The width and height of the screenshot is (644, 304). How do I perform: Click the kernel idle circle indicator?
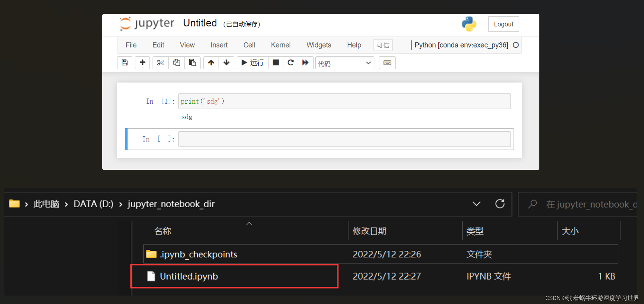(x=516, y=45)
